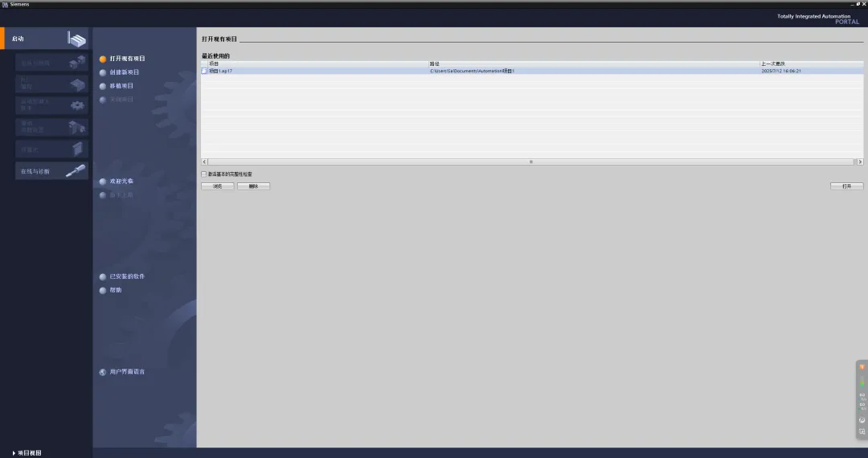The width and height of the screenshot is (868, 458).
Task: Click the 浏览 browse button
Action: pyautogui.click(x=218, y=186)
